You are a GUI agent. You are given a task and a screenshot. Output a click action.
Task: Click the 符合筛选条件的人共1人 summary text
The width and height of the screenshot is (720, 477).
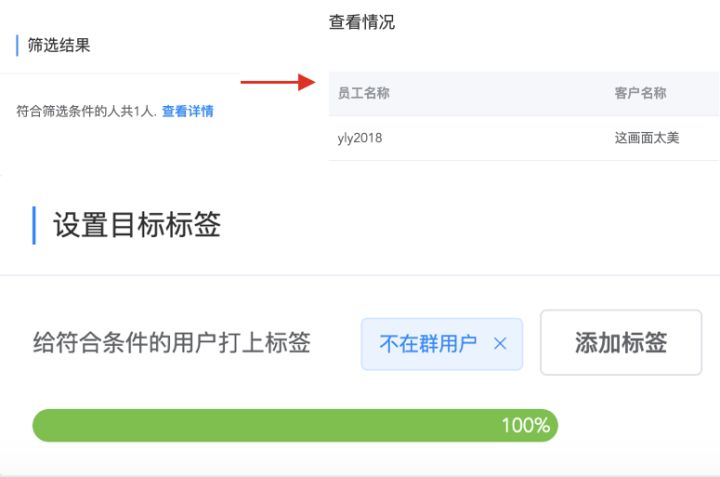(x=86, y=111)
